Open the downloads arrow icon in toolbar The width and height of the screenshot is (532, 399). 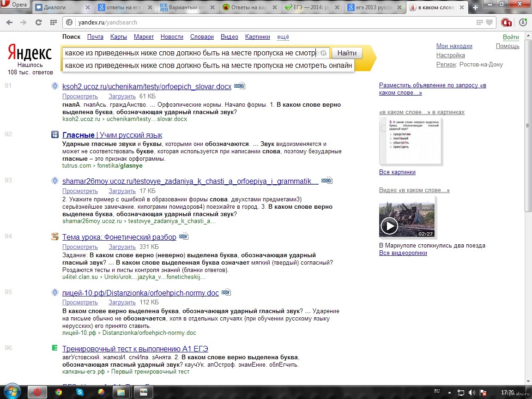tap(523, 22)
